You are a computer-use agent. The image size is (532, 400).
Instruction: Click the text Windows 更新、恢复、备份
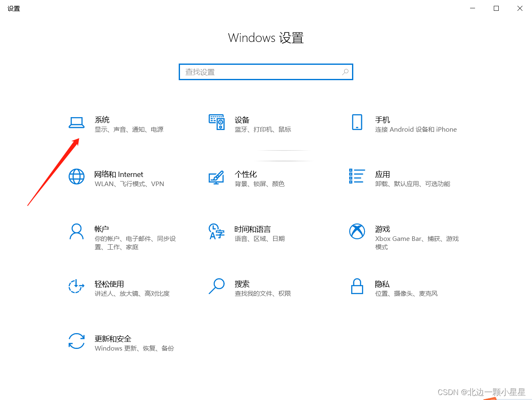click(x=134, y=348)
